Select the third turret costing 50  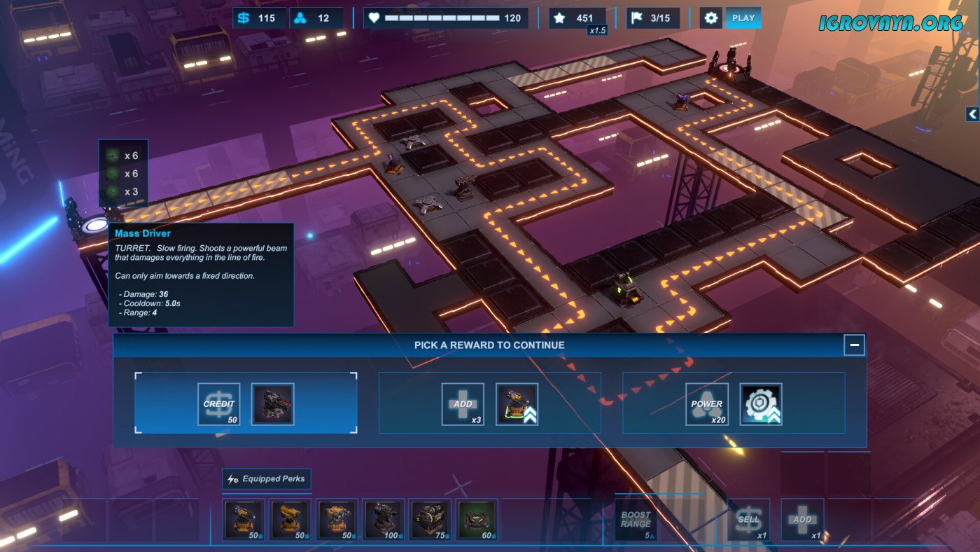337,520
